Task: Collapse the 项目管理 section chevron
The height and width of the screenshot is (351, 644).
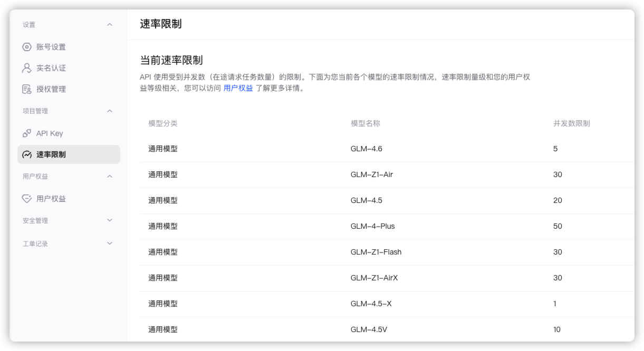Action: (110, 111)
